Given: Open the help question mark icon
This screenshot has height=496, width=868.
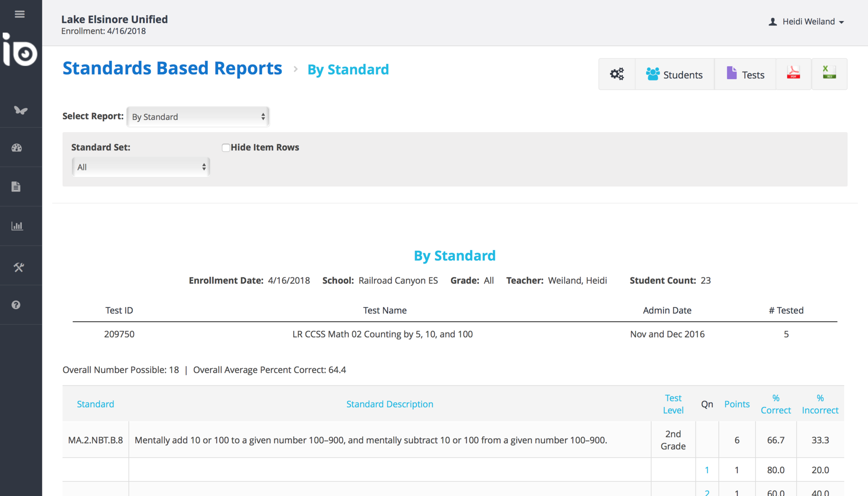Looking at the screenshot, I should point(16,305).
